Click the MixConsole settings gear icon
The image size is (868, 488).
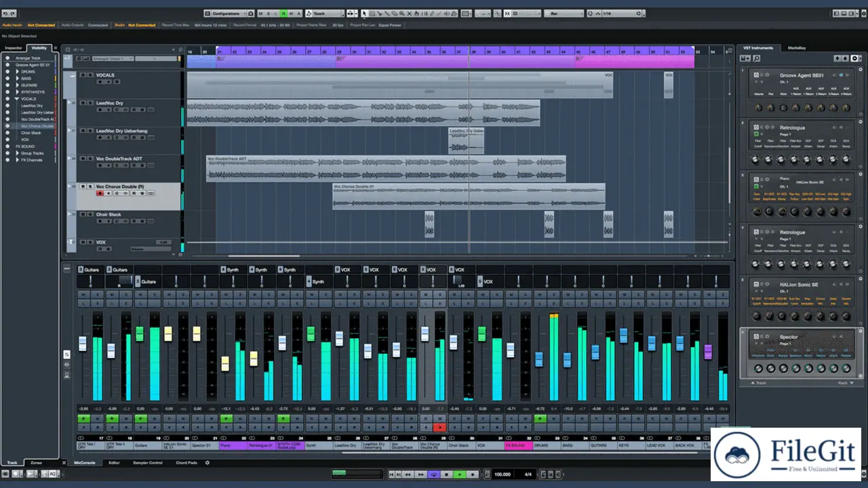tap(208, 462)
